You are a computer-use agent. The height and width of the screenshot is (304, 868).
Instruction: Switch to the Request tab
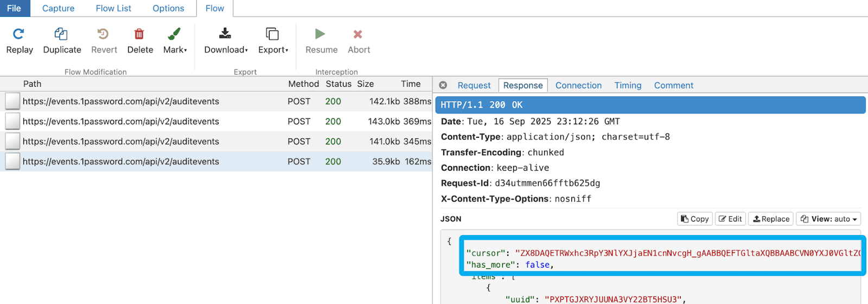[x=474, y=85]
